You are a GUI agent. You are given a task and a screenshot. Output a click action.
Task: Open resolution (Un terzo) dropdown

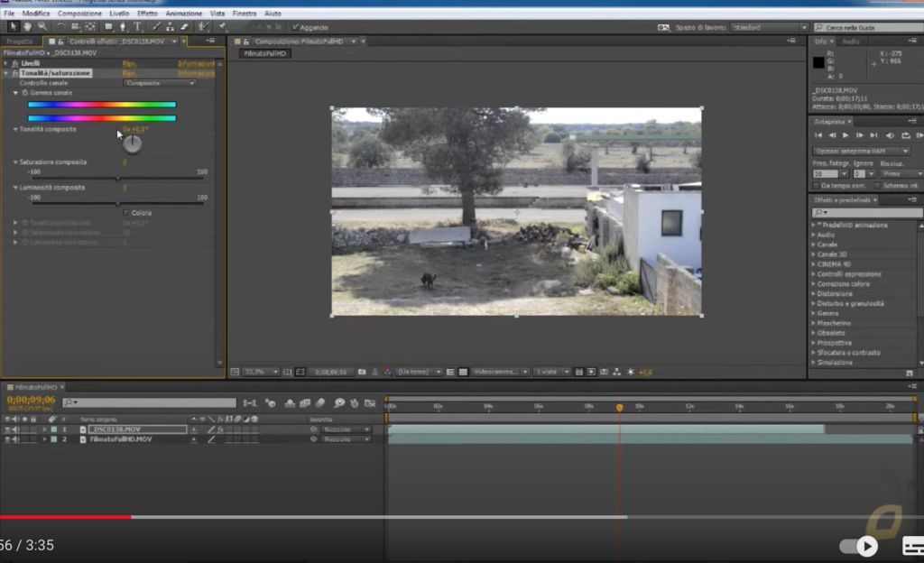point(419,372)
